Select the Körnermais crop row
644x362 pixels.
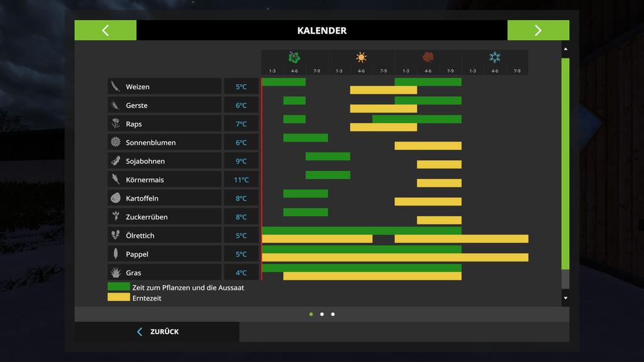point(164,180)
